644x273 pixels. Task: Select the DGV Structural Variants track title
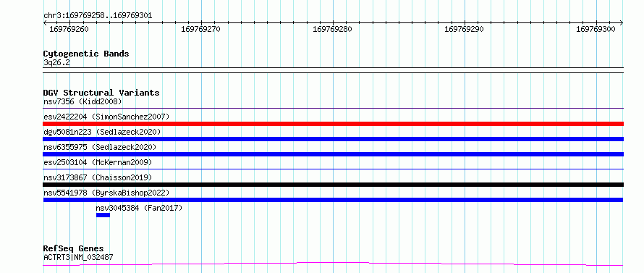coord(101,93)
